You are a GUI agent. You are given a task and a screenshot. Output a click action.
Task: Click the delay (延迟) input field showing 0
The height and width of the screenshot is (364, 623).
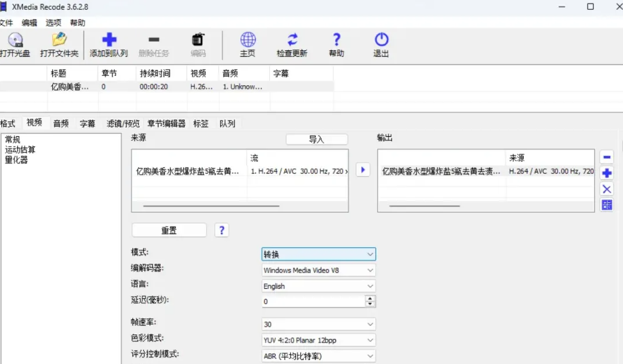click(x=313, y=301)
